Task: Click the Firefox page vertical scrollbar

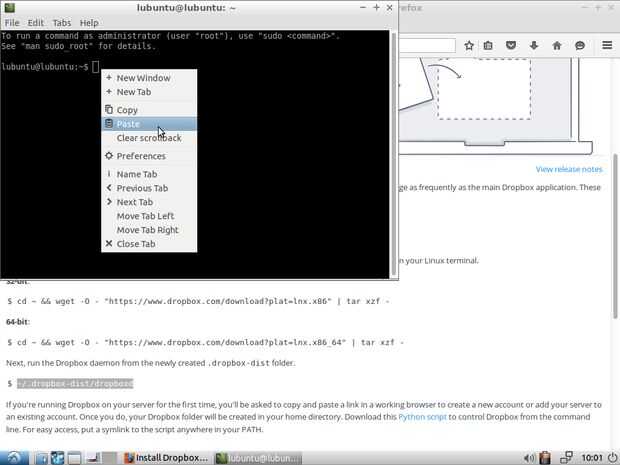Action: tap(615, 236)
